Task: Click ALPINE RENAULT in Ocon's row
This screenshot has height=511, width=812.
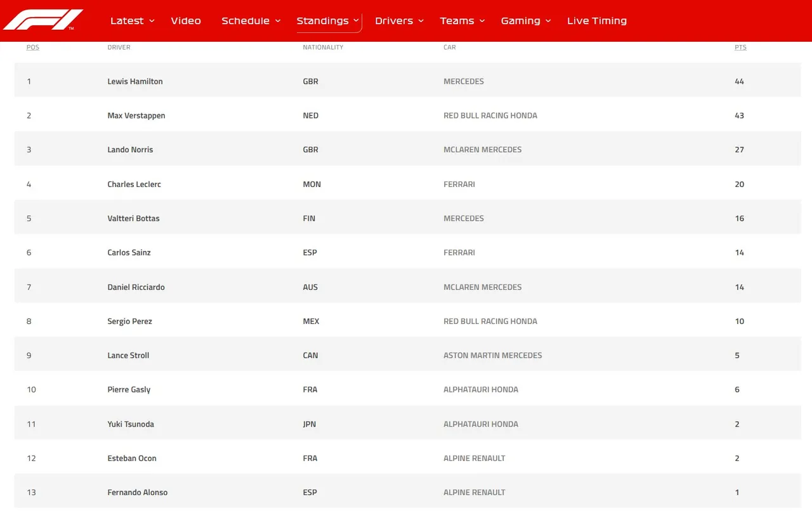Action: (x=475, y=458)
